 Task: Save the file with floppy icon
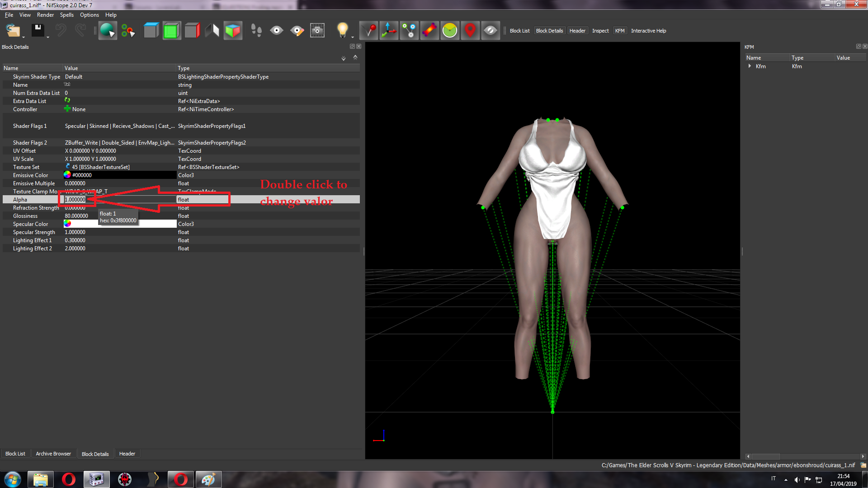coord(38,30)
